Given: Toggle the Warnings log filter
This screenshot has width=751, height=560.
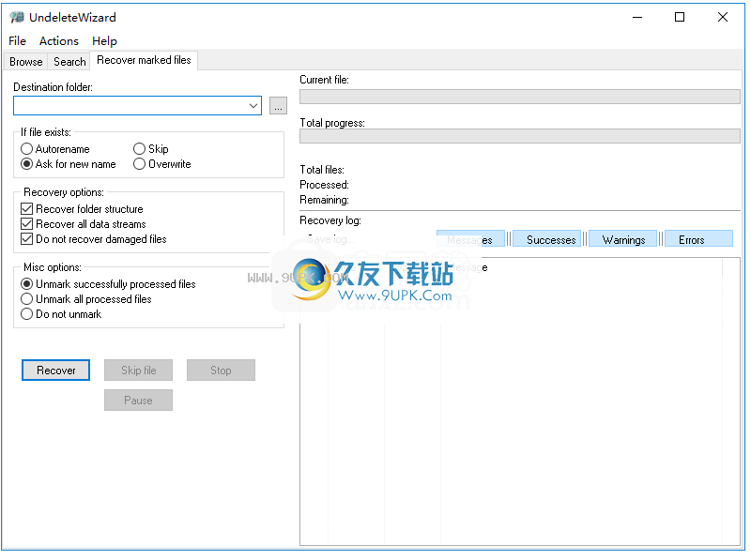Looking at the screenshot, I should click(622, 239).
